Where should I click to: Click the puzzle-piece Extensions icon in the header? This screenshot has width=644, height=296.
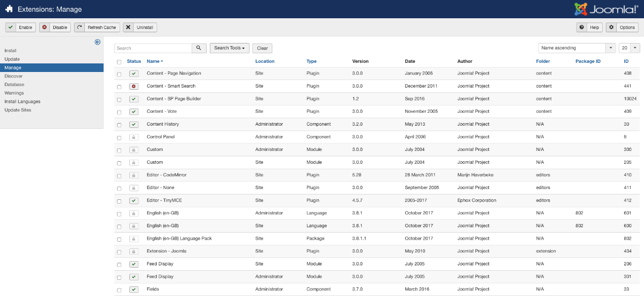click(9, 9)
